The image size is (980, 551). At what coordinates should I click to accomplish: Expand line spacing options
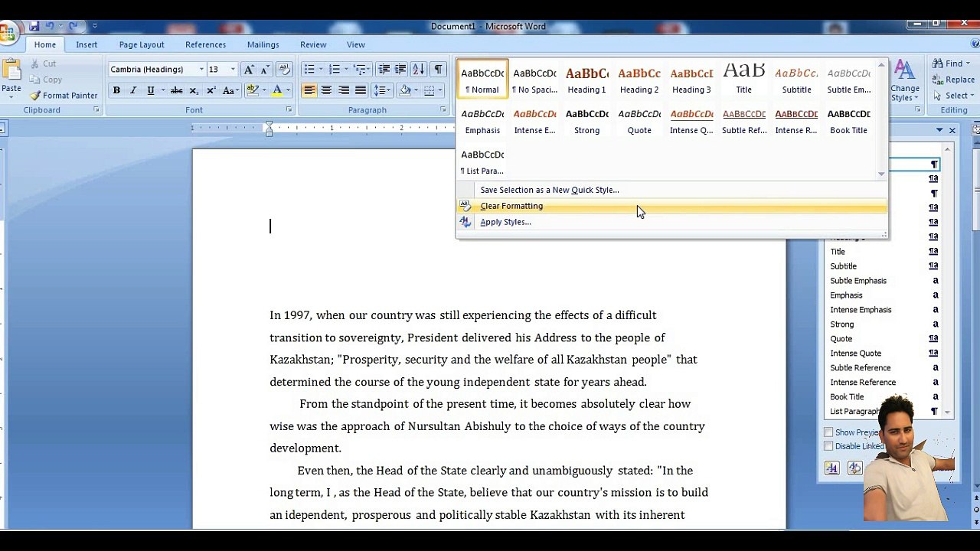(381, 90)
